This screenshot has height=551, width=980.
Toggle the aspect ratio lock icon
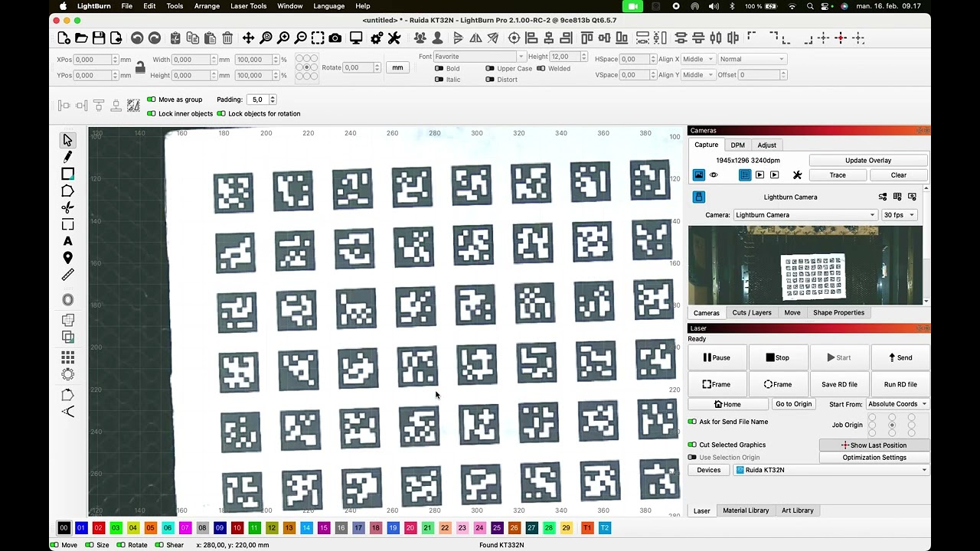(x=140, y=68)
